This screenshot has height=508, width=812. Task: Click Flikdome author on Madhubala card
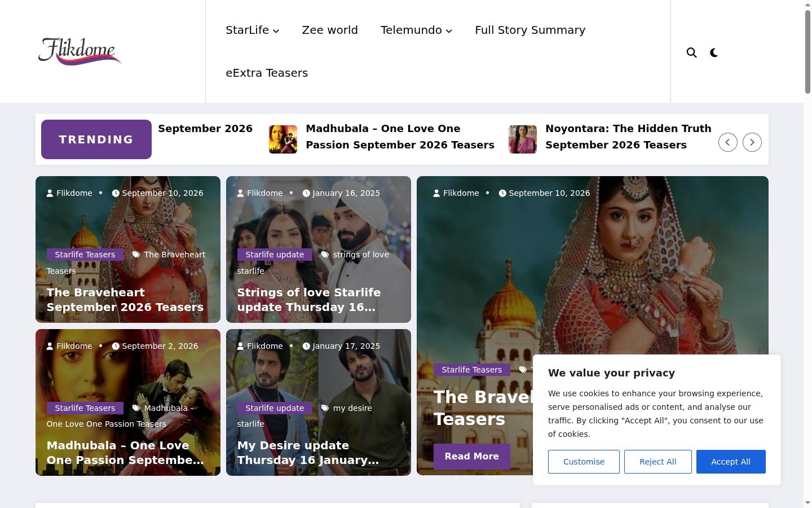click(x=74, y=346)
